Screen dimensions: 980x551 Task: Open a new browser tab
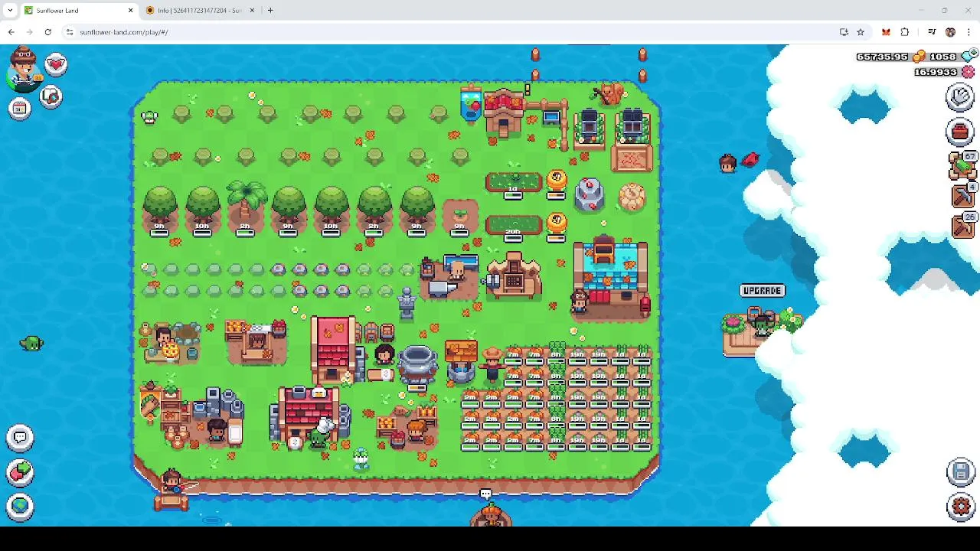pos(270,11)
